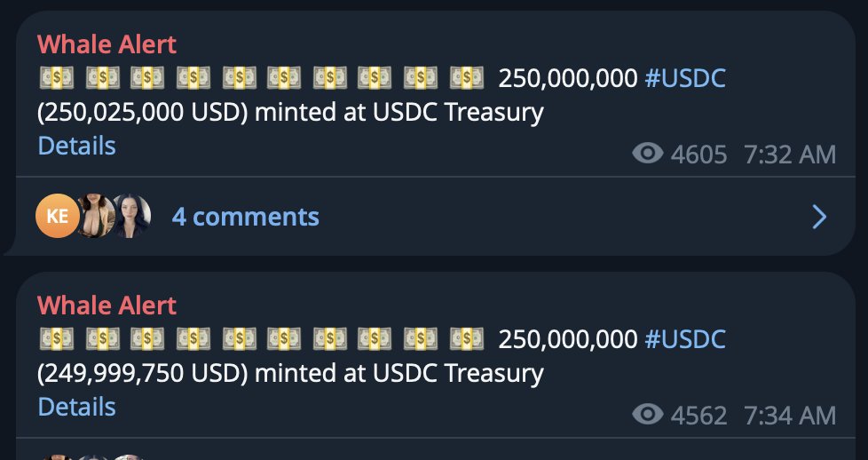
Task: Click the eye views icon beside 4605
Action: pos(648,155)
